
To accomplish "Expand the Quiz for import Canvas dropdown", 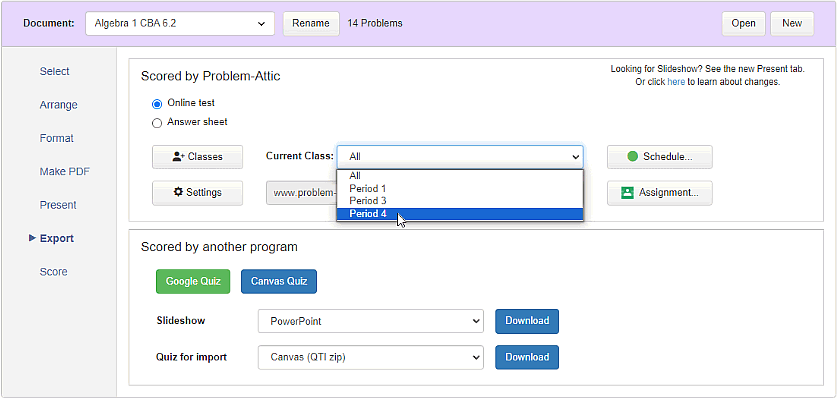I will point(371,357).
